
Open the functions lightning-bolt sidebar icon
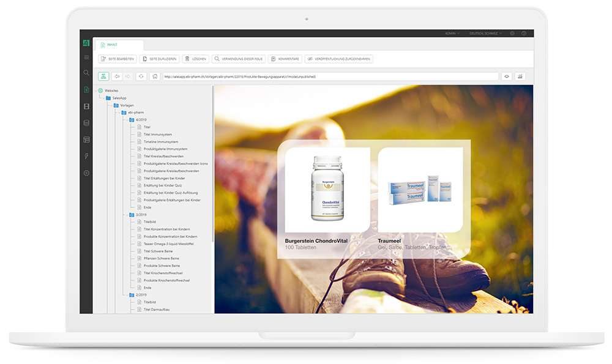(x=86, y=156)
